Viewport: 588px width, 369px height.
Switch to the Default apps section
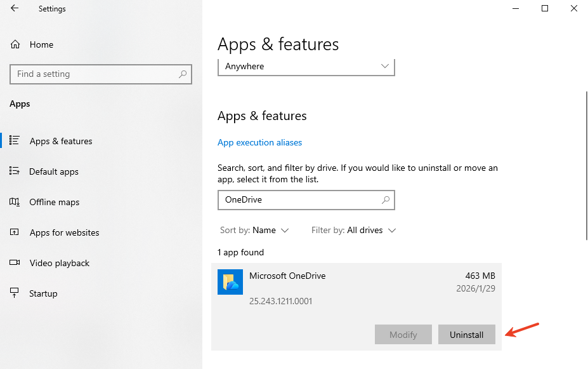click(53, 171)
